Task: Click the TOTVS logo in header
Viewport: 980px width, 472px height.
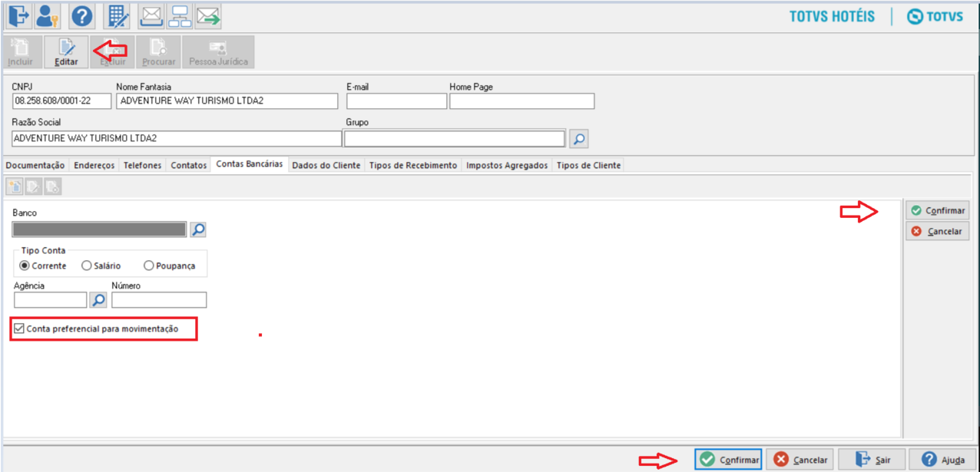Action: tap(935, 16)
